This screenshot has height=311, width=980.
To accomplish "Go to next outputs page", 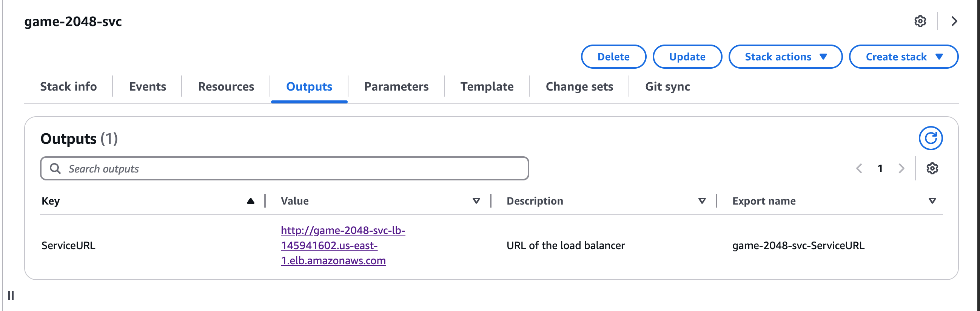I will [x=901, y=168].
